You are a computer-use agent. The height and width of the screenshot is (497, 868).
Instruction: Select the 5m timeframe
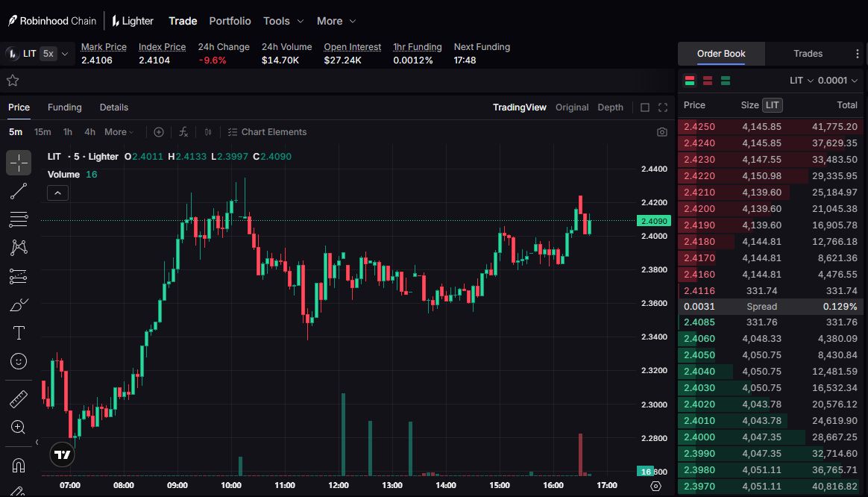[x=16, y=132]
